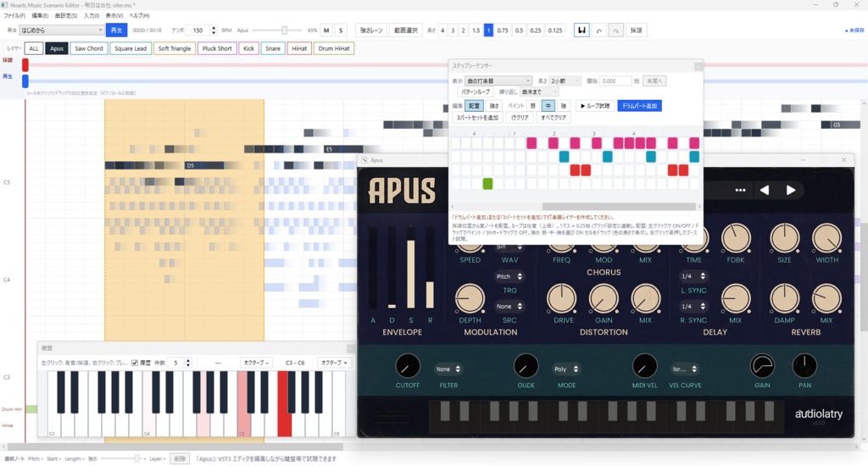Click the blue 再生 play button
Screen dimensions: 868x466
(116, 31)
